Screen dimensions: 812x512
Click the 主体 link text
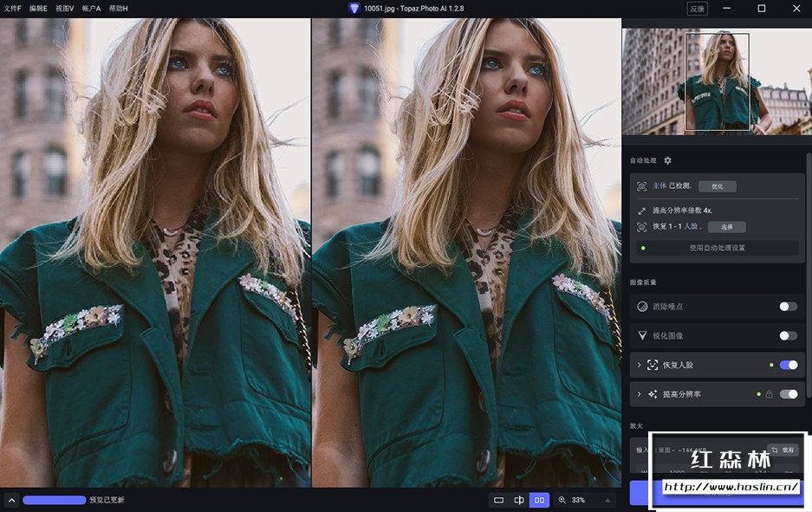(659, 186)
